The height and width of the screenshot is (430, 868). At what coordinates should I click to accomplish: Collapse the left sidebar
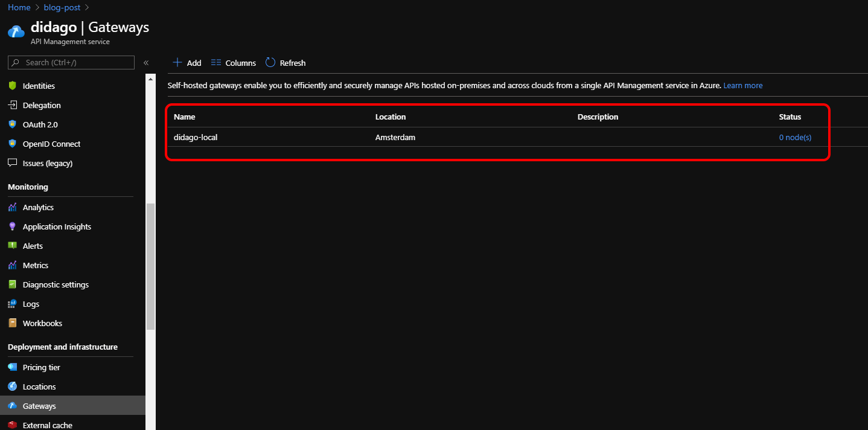click(x=145, y=62)
